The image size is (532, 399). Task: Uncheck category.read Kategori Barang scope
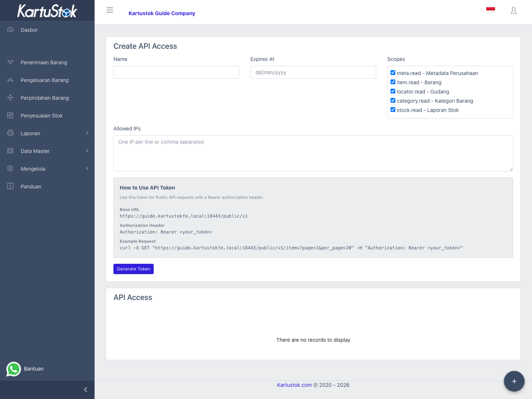click(x=393, y=100)
